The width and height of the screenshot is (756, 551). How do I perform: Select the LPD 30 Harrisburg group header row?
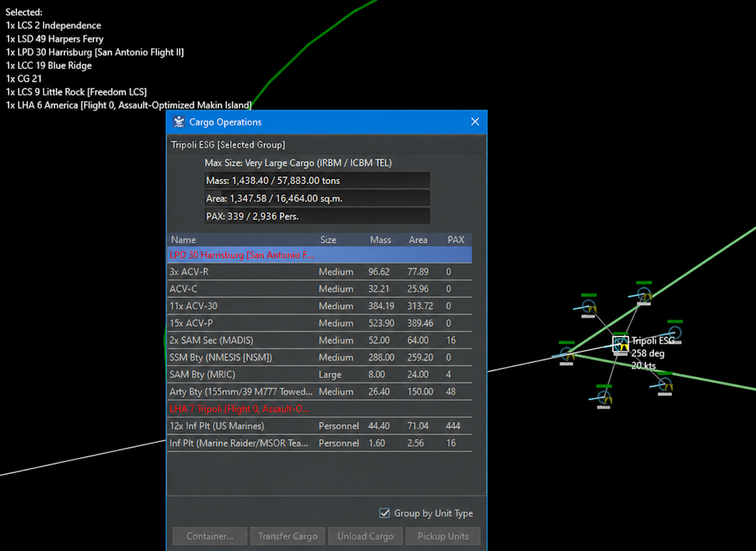pos(319,255)
